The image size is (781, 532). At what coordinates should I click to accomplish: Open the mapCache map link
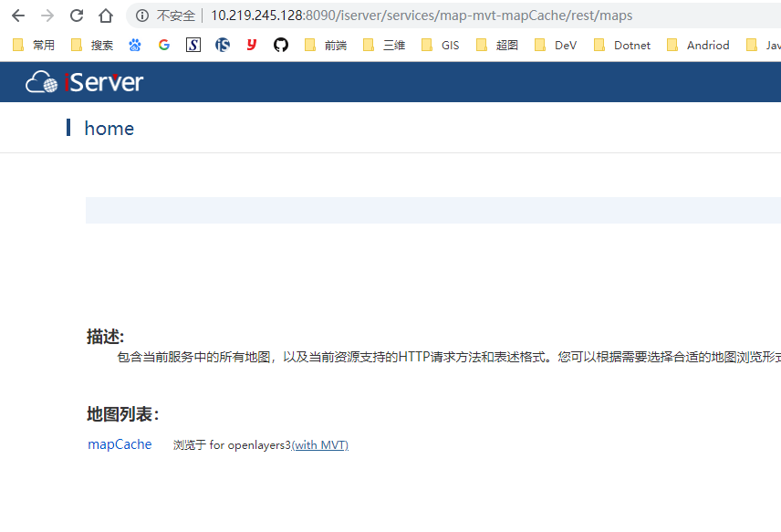click(120, 444)
